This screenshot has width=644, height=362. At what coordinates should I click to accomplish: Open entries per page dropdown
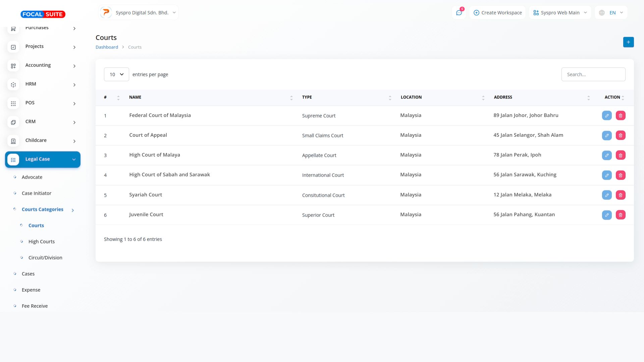pyautogui.click(x=116, y=74)
